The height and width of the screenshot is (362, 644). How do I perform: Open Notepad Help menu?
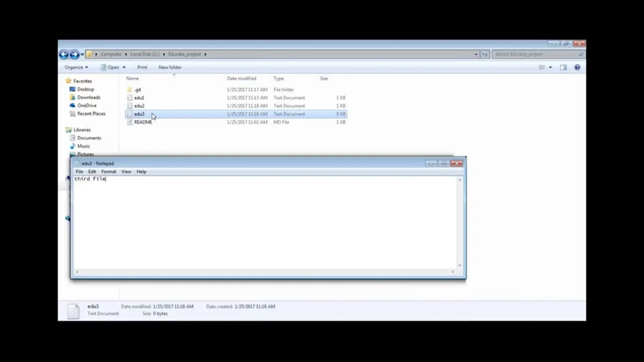[141, 172]
